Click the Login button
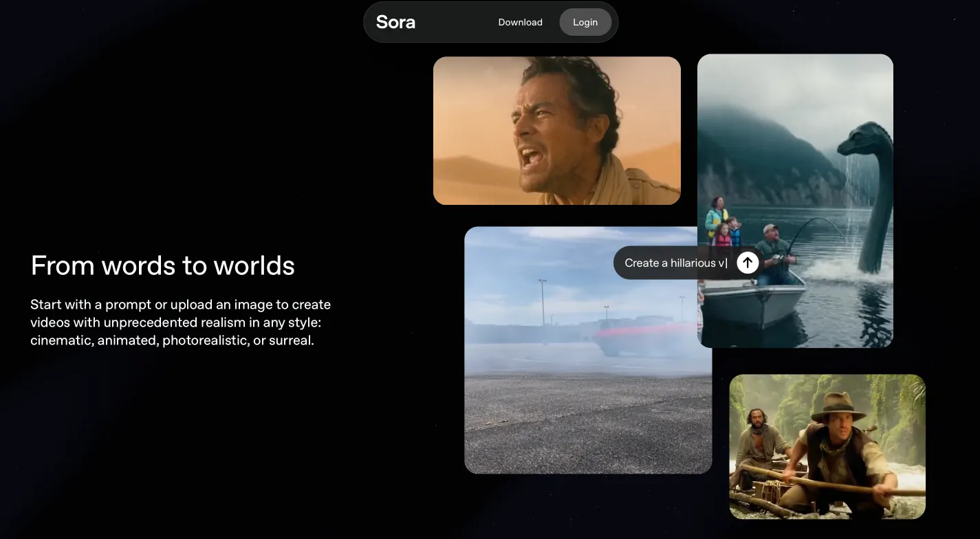980x539 pixels. click(585, 22)
